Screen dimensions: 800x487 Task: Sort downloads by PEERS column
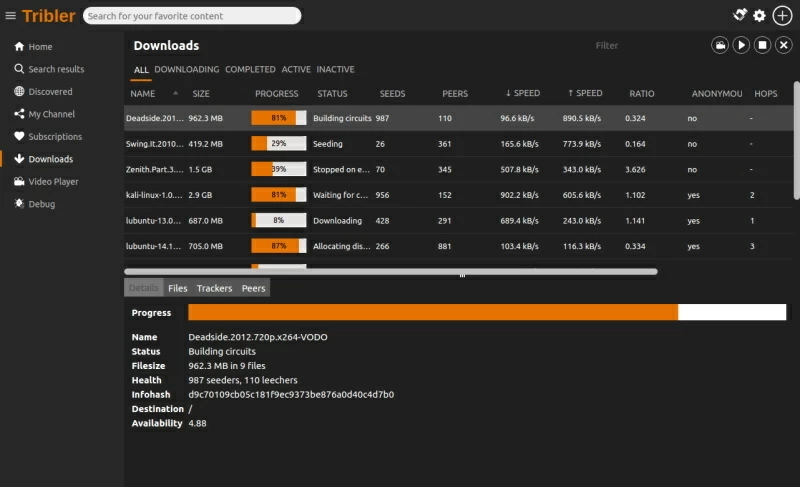455,93
